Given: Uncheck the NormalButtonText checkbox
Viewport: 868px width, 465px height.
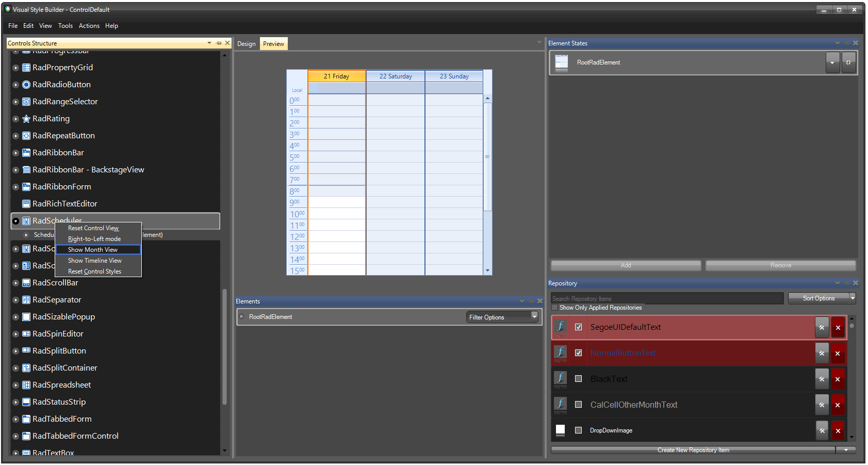Looking at the screenshot, I should coord(579,353).
